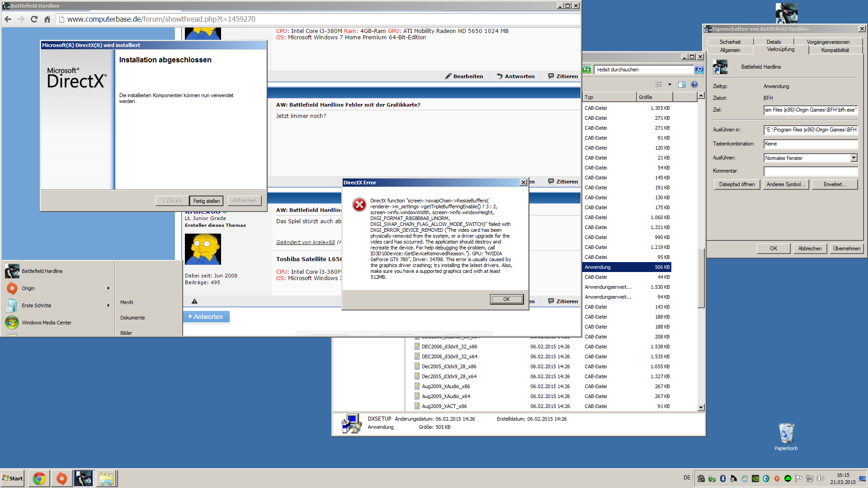Click the file list vertical scrollbar thumb
This screenshot has height=488, width=868.
pyautogui.click(x=701, y=278)
